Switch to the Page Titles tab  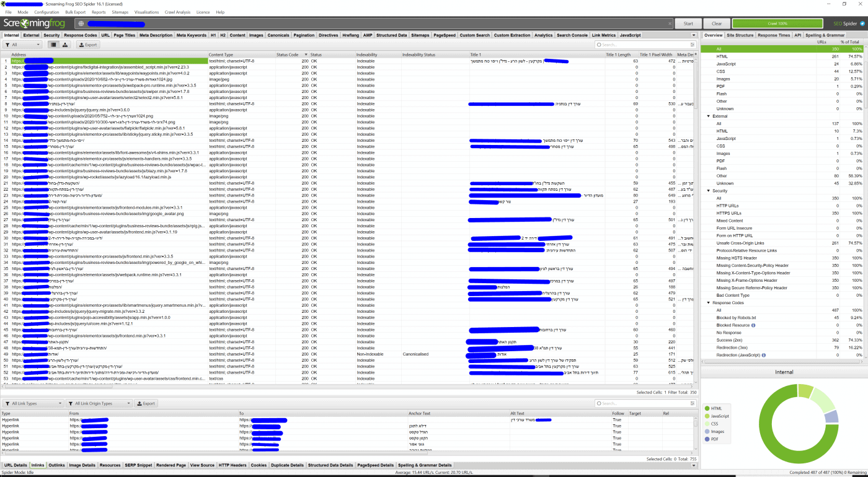(125, 35)
